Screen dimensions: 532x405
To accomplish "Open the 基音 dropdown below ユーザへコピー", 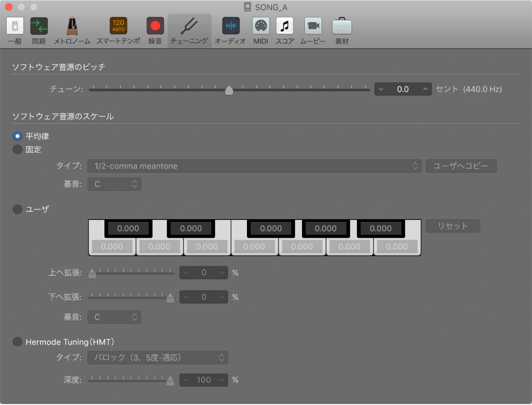I will click(114, 184).
